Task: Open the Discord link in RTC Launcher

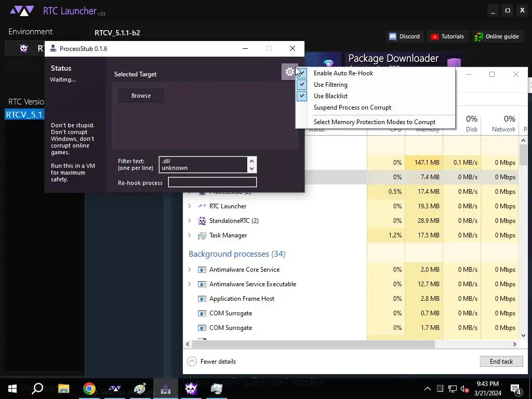Action: pos(404,36)
